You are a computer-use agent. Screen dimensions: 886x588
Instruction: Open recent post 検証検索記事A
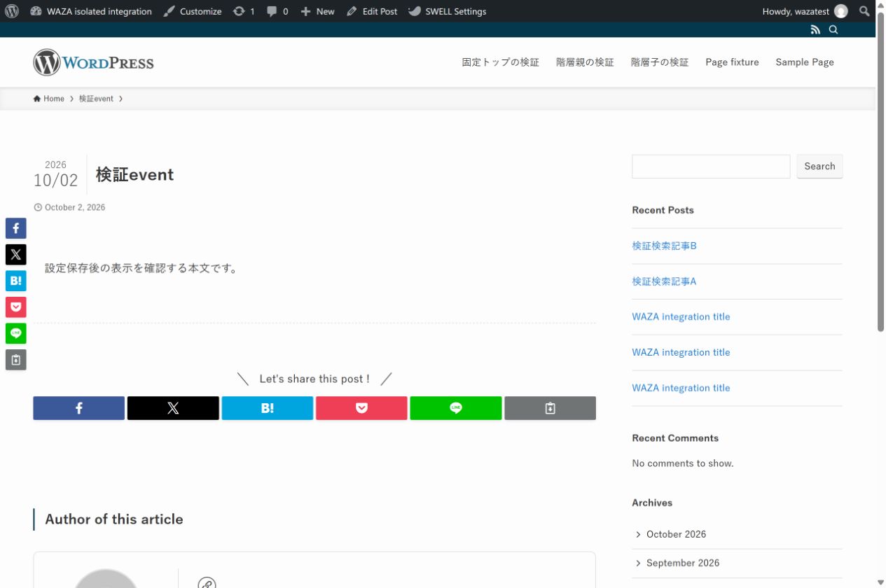pyautogui.click(x=665, y=281)
